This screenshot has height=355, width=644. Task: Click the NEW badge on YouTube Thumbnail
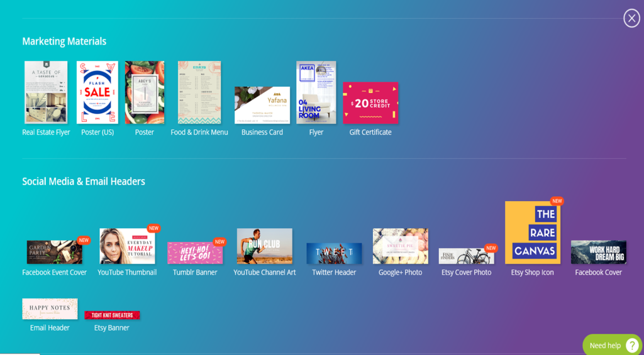(153, 228)
